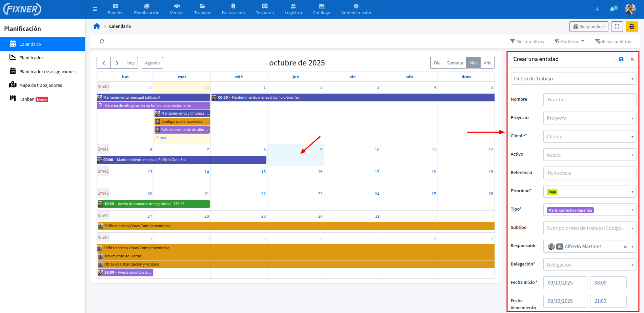Open the Prioridad dropdown
The height and width of the screenshot is (313, 644).
point(589,192)
